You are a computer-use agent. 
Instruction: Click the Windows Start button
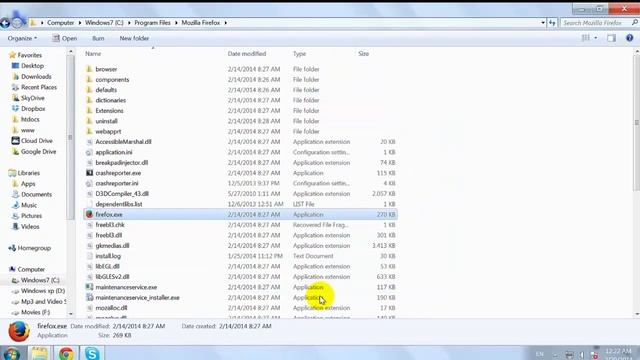coord(11,353)
